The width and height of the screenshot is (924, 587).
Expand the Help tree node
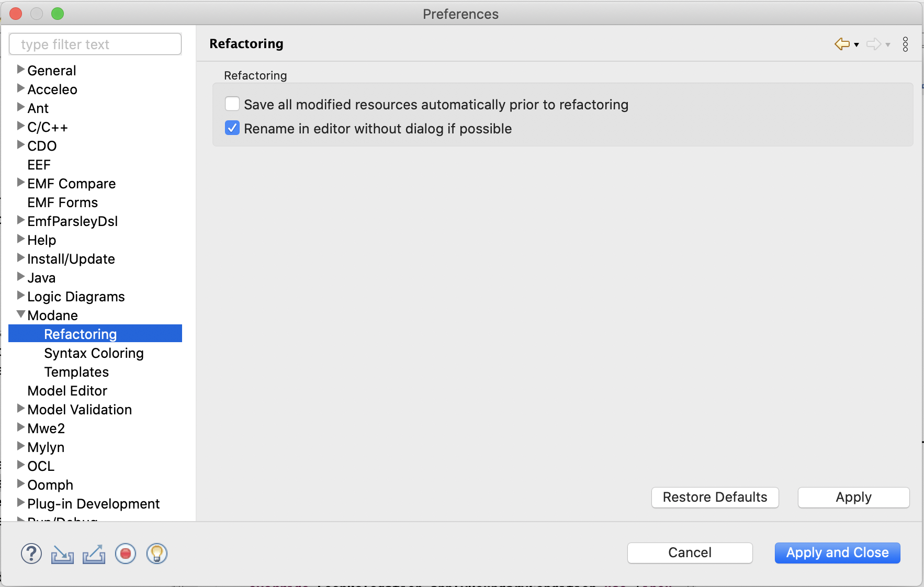click(x=21, y=239)
